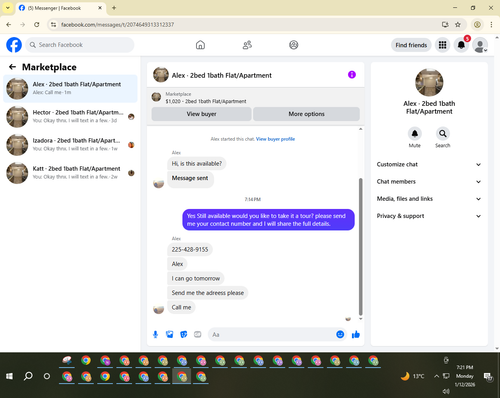The image size is (500, 398).
Task: Choose a sticker icon
Action: (x=184, y=334)
